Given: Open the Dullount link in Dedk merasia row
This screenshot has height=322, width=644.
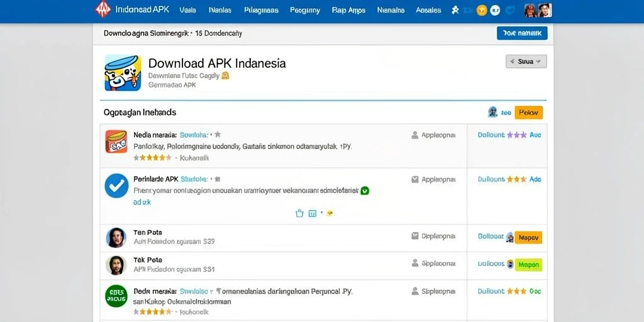Looking at the screenshot, I should tap(491, 291).
